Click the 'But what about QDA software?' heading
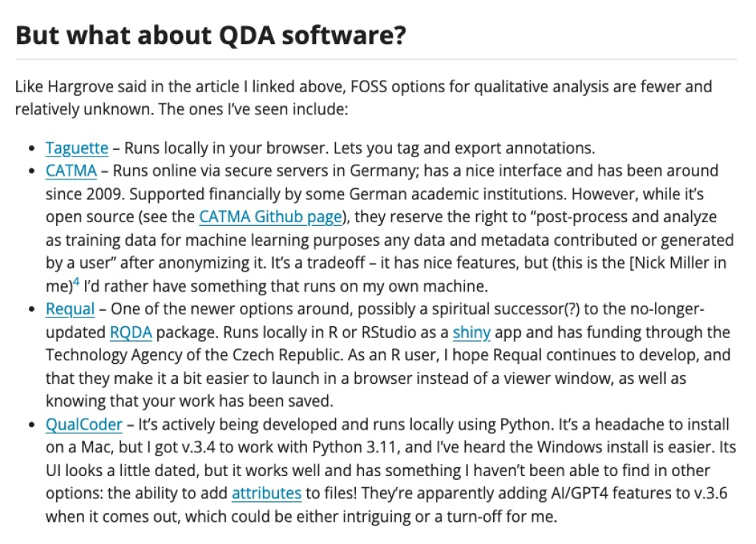Viewport: 756px width, 544px height. [x=210, y=35]
